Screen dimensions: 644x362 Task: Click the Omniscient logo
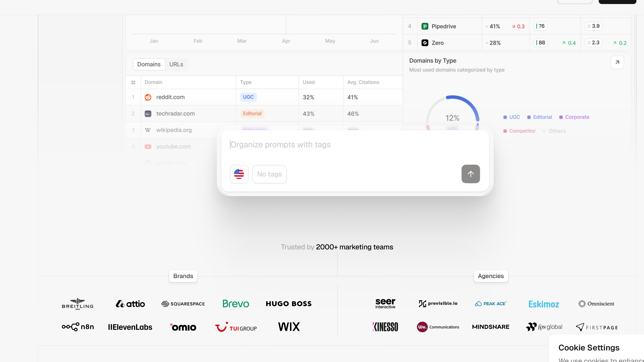click(x=596, y=304)
